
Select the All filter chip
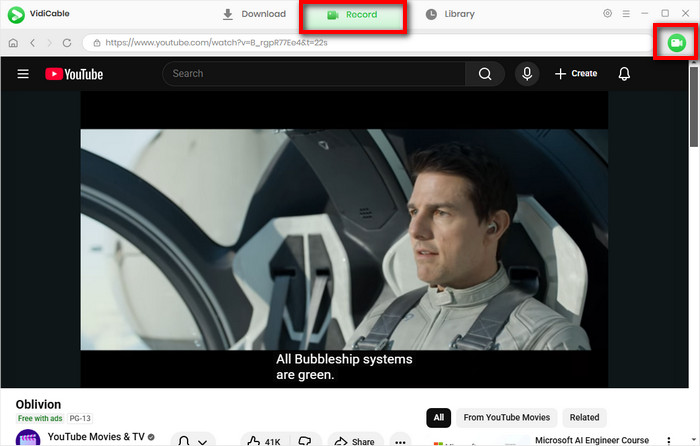(438, 417)
